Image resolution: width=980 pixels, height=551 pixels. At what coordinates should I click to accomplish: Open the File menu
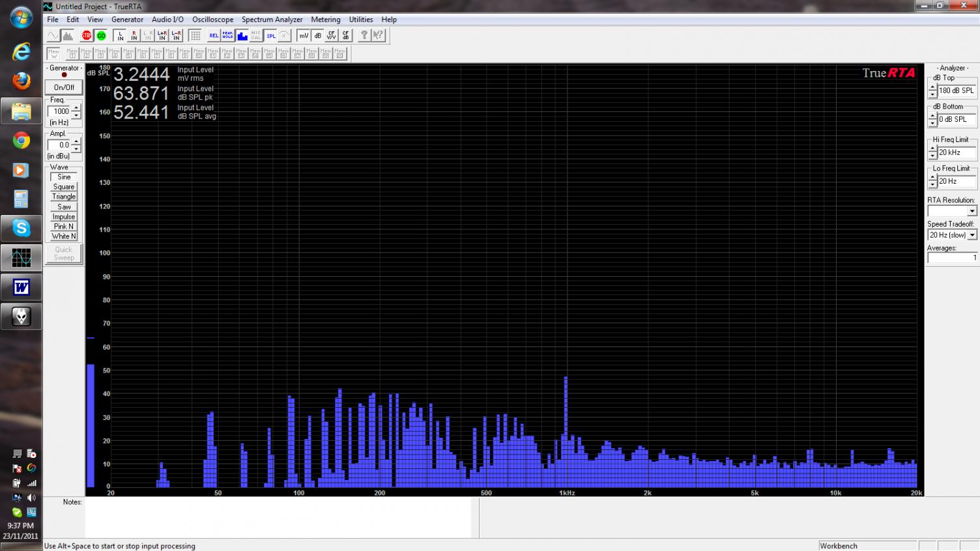[53, 20]
